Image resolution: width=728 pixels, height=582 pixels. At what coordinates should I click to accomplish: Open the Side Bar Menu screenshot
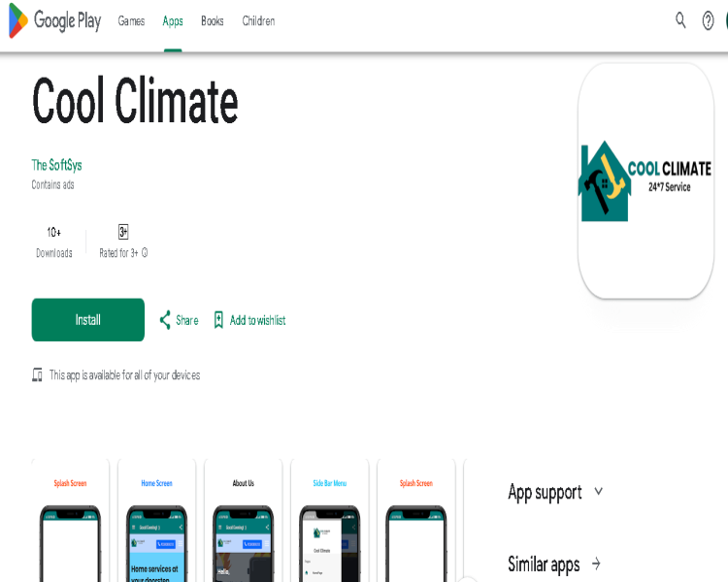(x=330, y=520)
